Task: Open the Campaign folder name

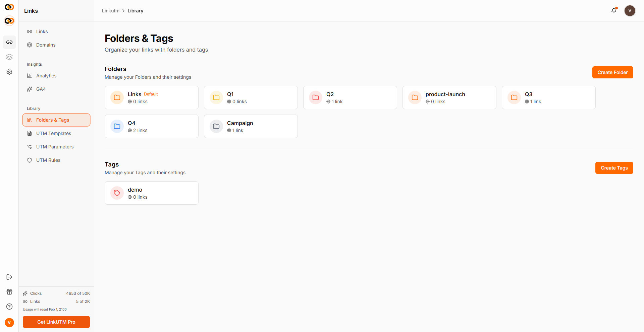Action: 240,123
